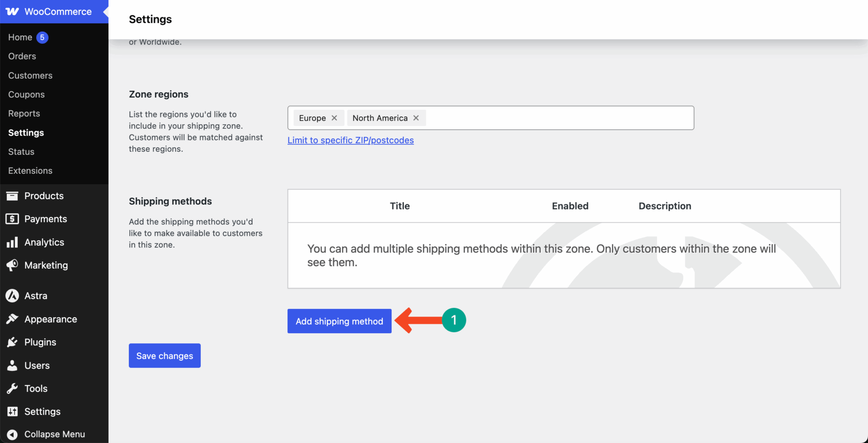Click the Plugins plug icon

(x=12, y=342)
